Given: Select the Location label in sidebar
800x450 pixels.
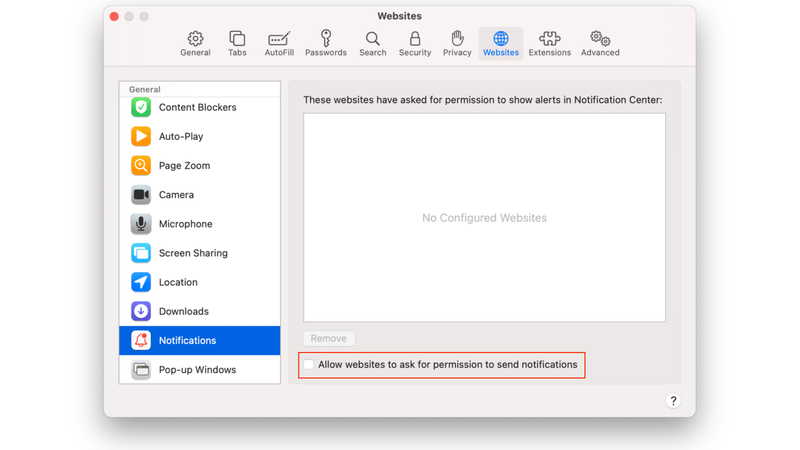Looking at the screenshot, I should 178,282.
